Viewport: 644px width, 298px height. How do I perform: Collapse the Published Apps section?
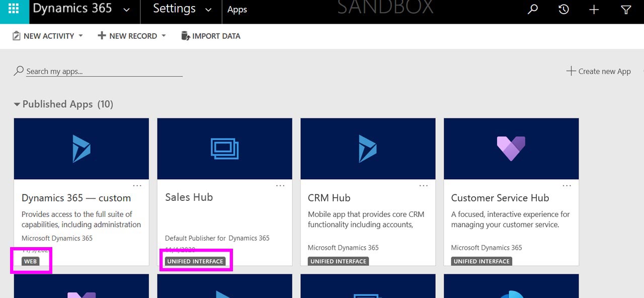pyautogui.click(x=17, y=104)
